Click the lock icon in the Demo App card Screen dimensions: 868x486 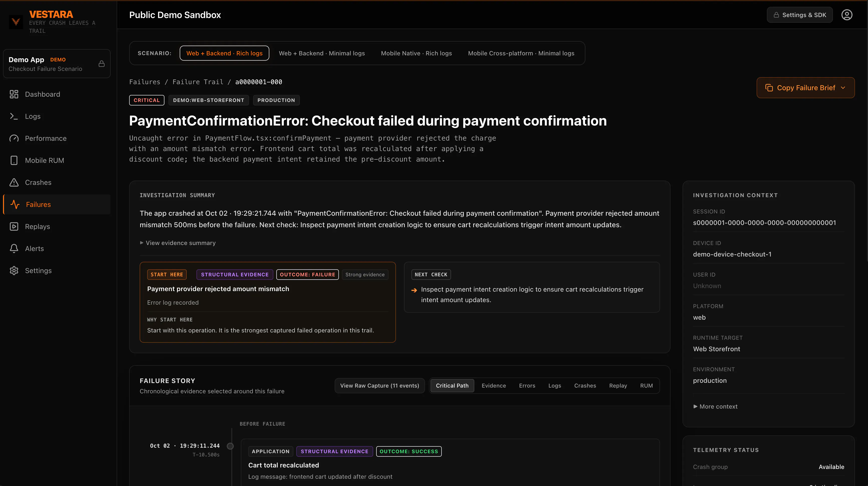[101, 64]
